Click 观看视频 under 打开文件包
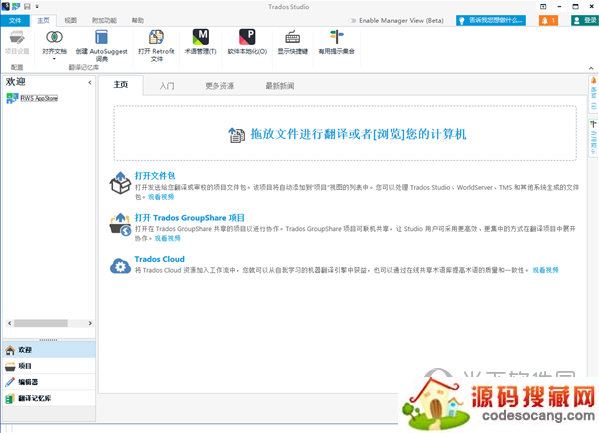Viewport: 599px width, 433px height. [161, 197]
